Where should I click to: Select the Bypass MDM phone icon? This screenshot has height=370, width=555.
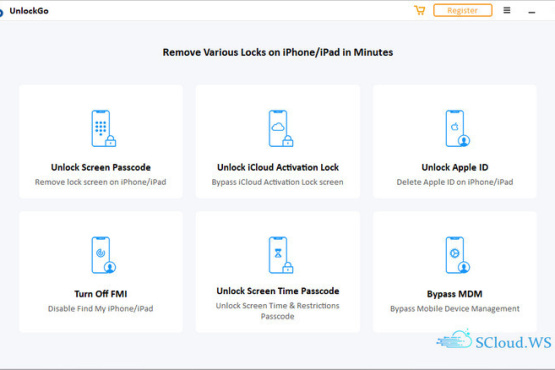[x=458, y=255]
